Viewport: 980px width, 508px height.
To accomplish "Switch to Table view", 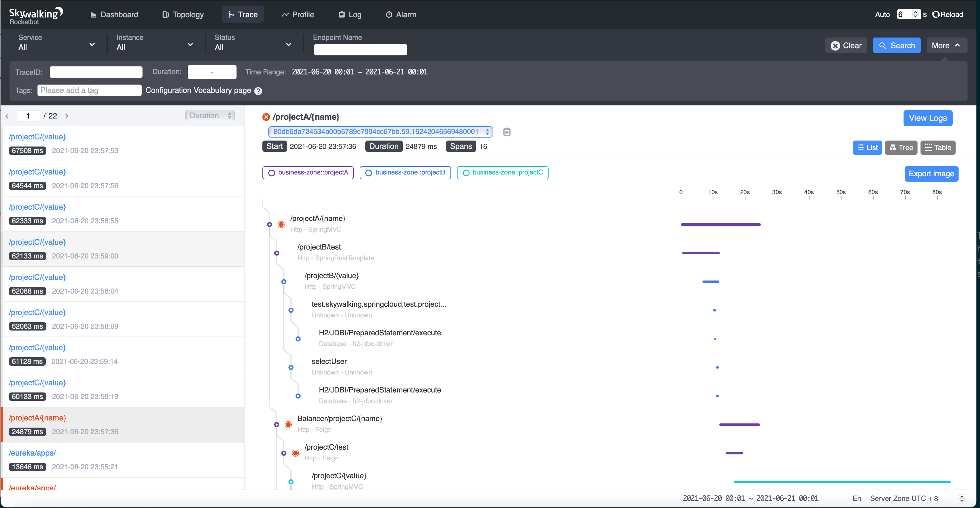I will [x=937, y=148].
